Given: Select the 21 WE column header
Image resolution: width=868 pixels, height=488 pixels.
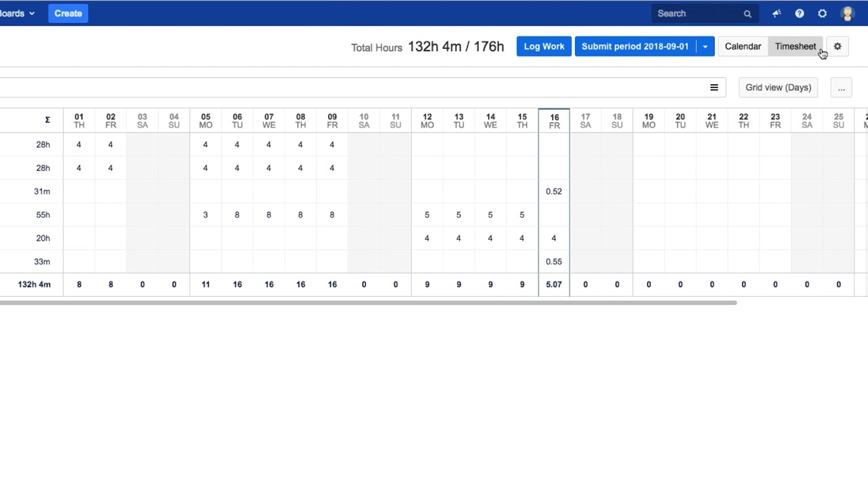Looking at the screenshot, I should coord(712,121).
